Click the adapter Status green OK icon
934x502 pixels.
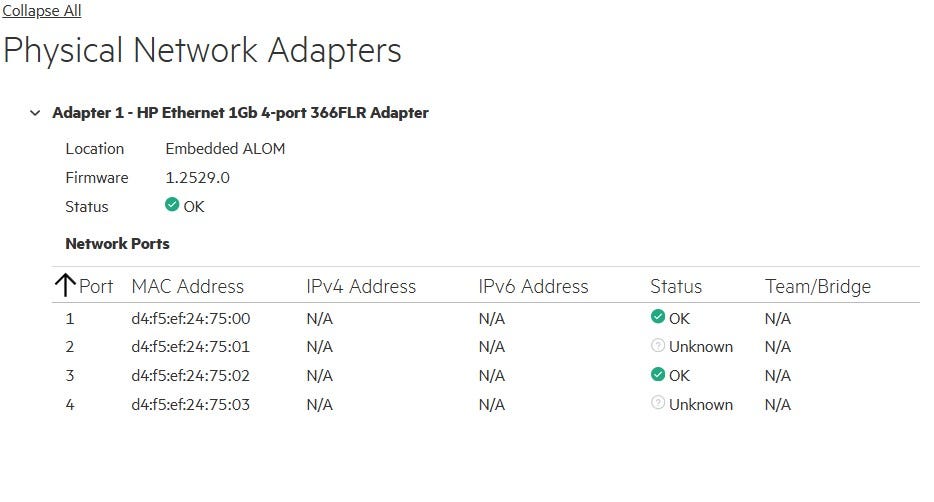(x=172, y=205)
